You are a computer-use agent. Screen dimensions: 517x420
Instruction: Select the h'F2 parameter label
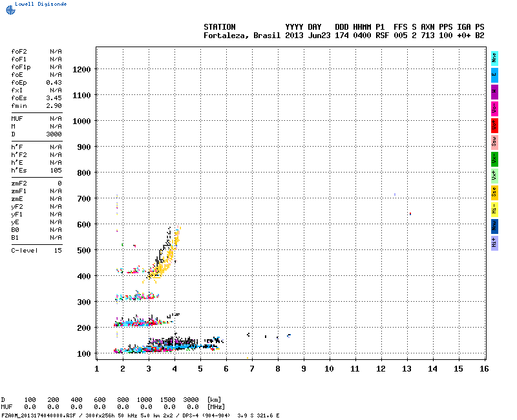click(x=19, y=155)
